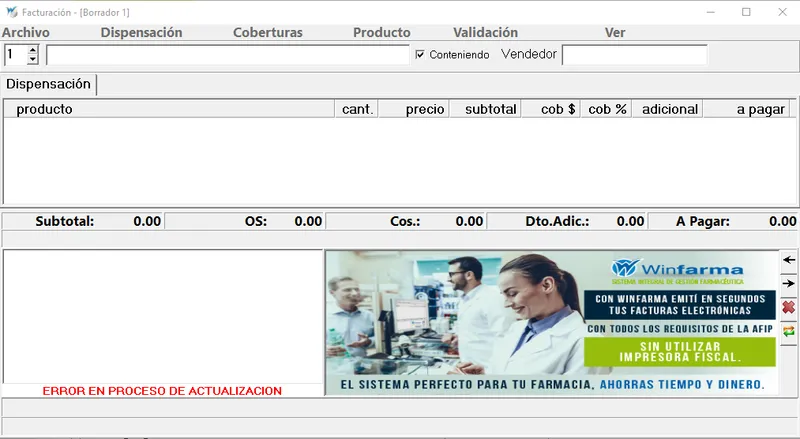Click the producto column header

pos(169,109)
